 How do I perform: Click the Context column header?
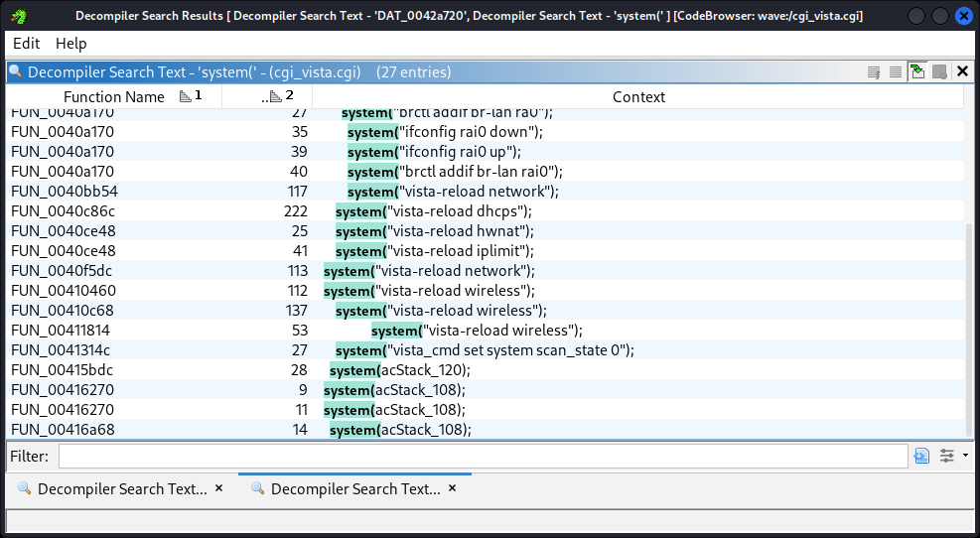[638, 96]
